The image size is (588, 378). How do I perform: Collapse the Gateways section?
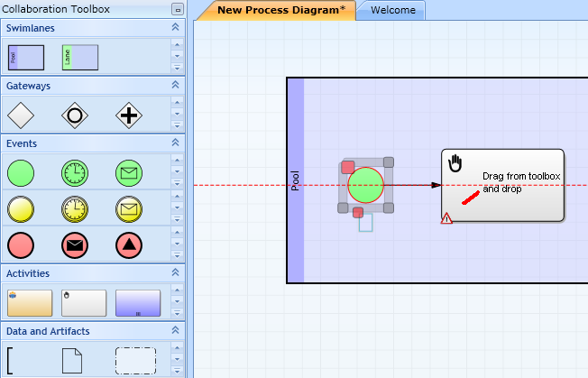point(175,85)
